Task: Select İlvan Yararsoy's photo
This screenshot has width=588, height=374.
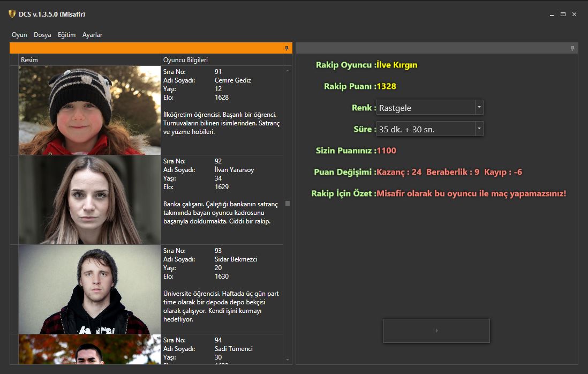Action: pos(89,200)
